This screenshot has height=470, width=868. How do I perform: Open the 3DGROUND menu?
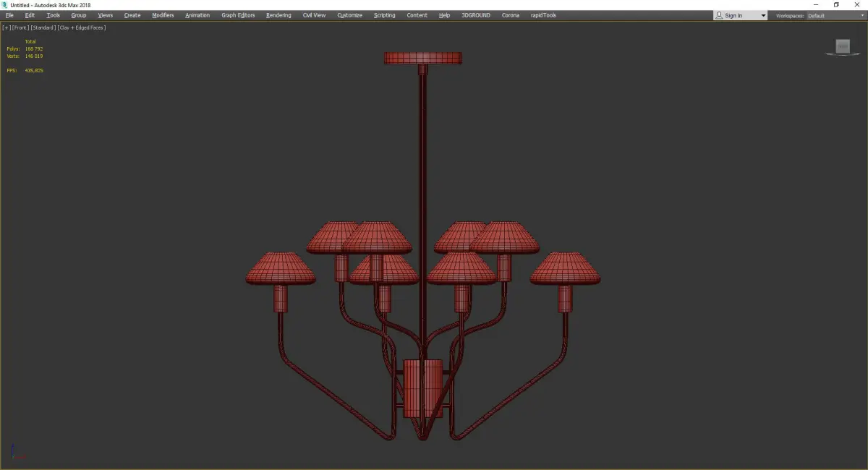point(475,15)
